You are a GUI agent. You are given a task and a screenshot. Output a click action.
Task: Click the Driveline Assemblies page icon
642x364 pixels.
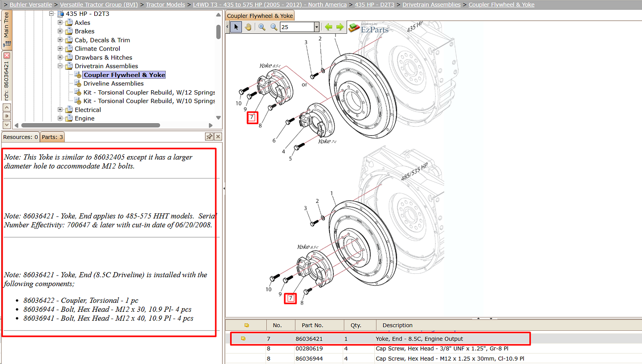click(x=78, y=83)
